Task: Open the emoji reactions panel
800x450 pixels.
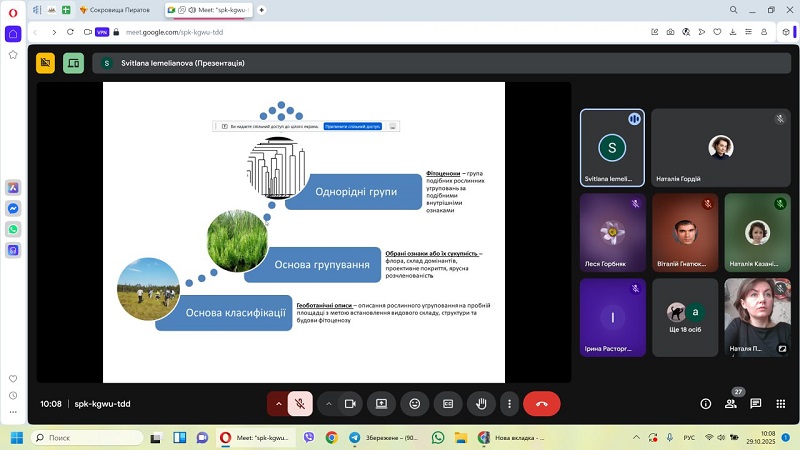Action: pos(414,403)
